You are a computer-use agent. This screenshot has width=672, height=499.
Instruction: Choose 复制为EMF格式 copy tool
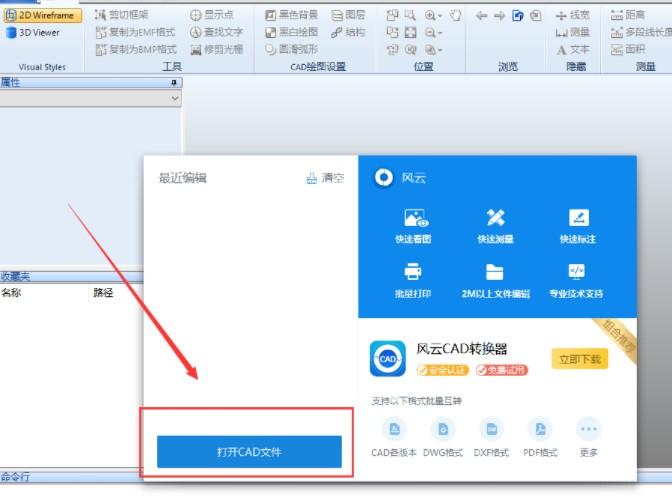tap(135, 32)
